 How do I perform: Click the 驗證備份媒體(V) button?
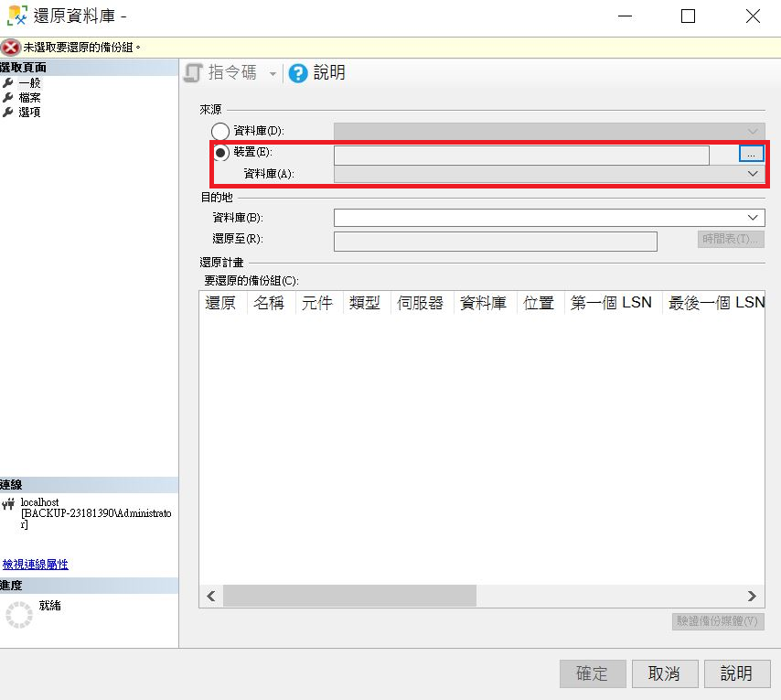coord(718,621)
